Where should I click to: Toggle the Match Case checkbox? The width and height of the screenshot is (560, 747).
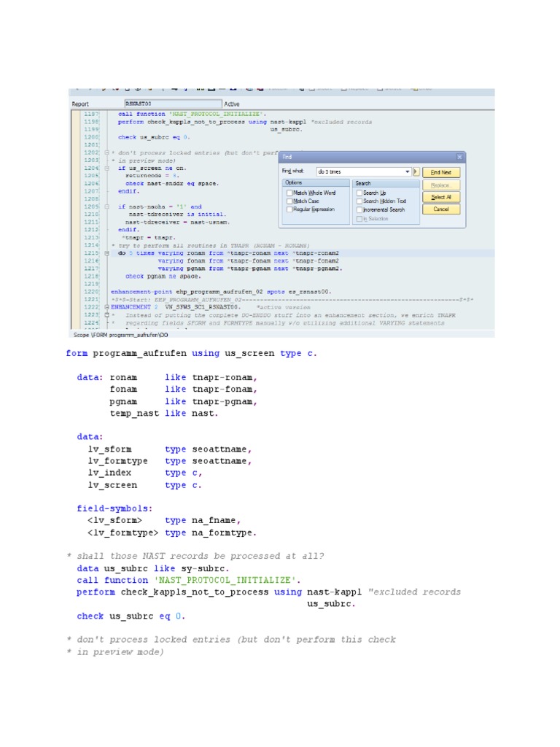(x=289, y=201)
